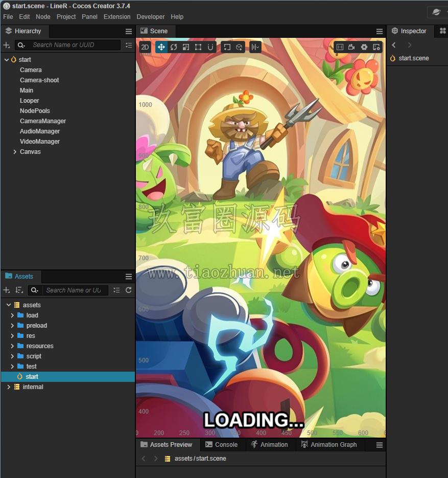Image resolution: width=448 pixels, height=478 pixels.
Task: Expand the preload folder
Action: click(x=12, y=326)
